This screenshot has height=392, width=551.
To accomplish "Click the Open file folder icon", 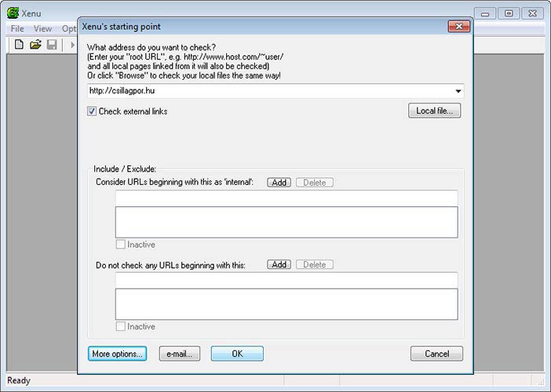I will tap(35, 45).
